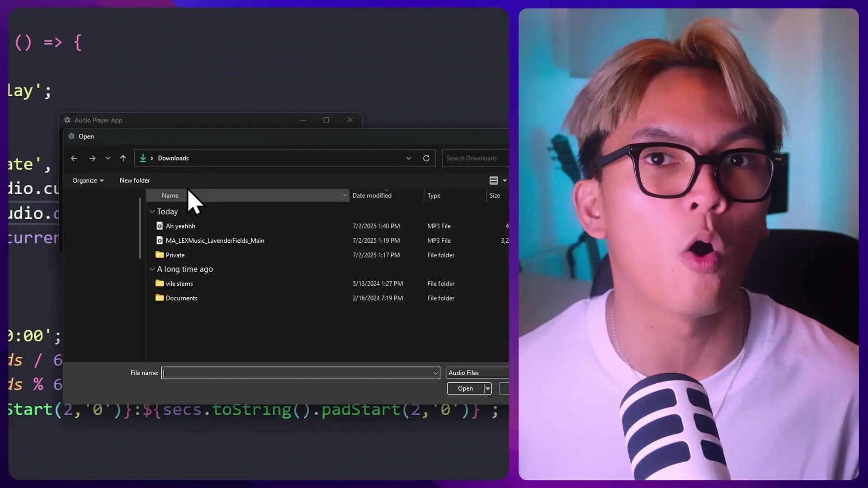Collapse the A long time ago group
The image size is (868, 488).
[x=152, y=269]
